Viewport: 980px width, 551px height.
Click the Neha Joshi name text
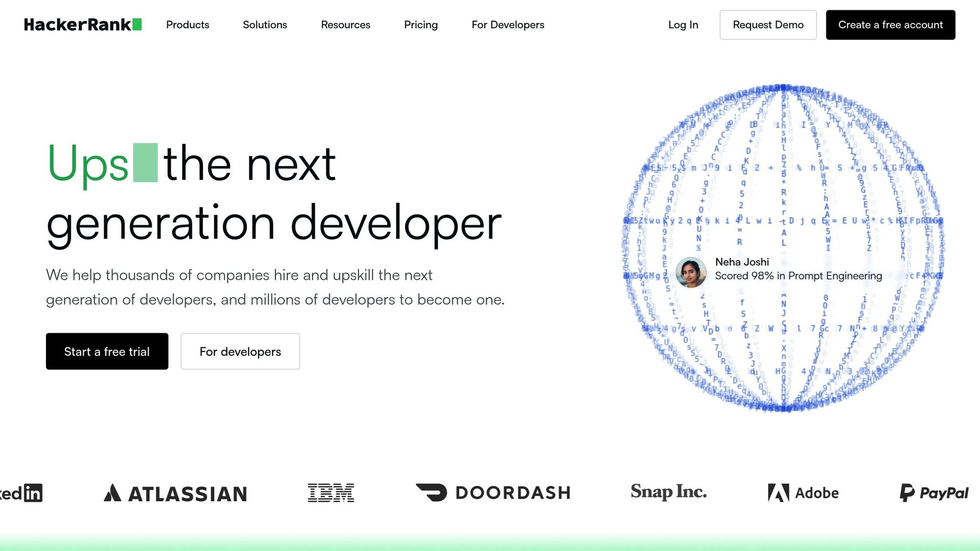[742, 262]
